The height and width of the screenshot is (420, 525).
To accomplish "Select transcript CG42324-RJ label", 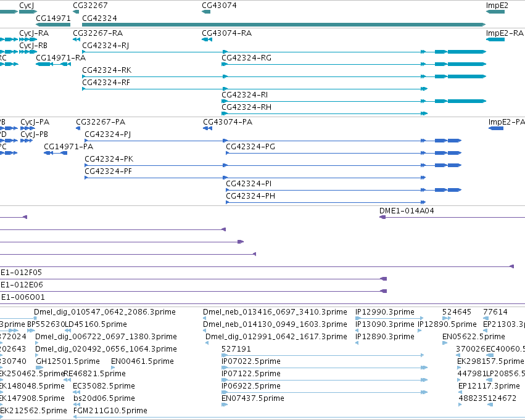I will coord(105,45).
